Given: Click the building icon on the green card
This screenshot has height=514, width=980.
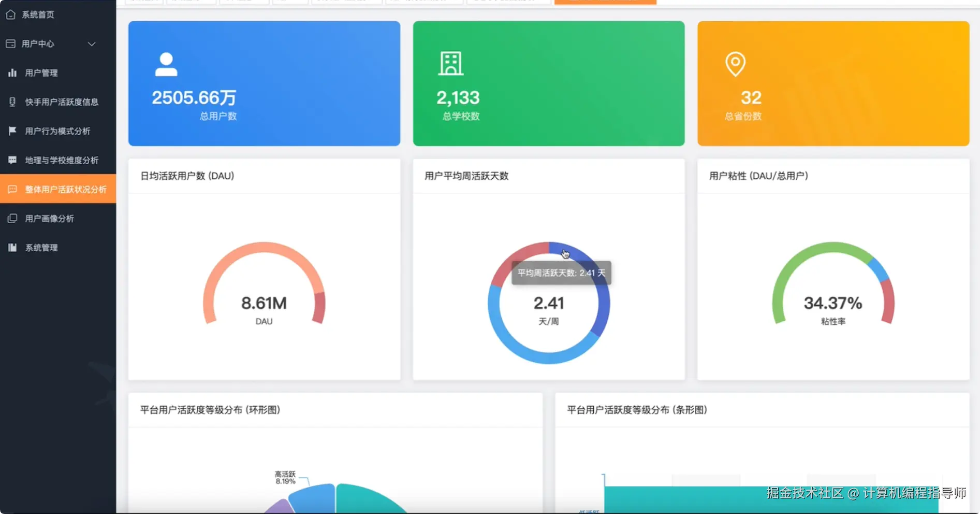Looking at the screenshot, I should click(450, 63).
